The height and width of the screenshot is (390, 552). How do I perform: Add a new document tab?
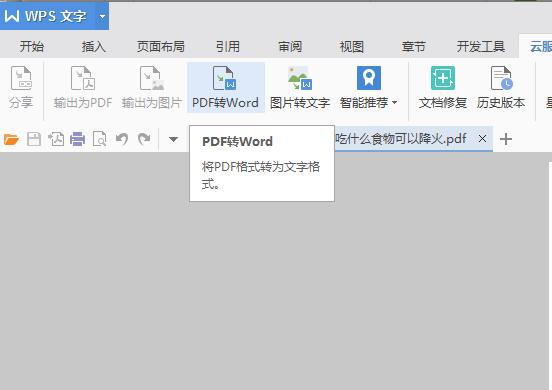click(506, 139)
